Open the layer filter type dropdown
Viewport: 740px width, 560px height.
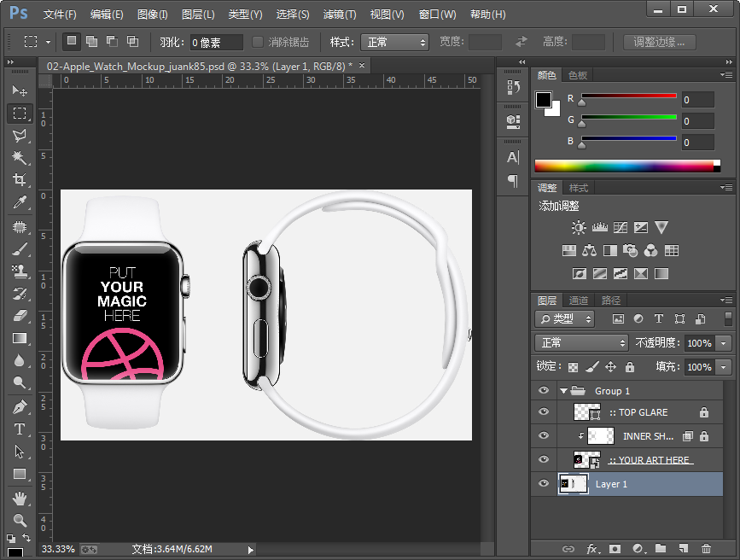(564, 318)
